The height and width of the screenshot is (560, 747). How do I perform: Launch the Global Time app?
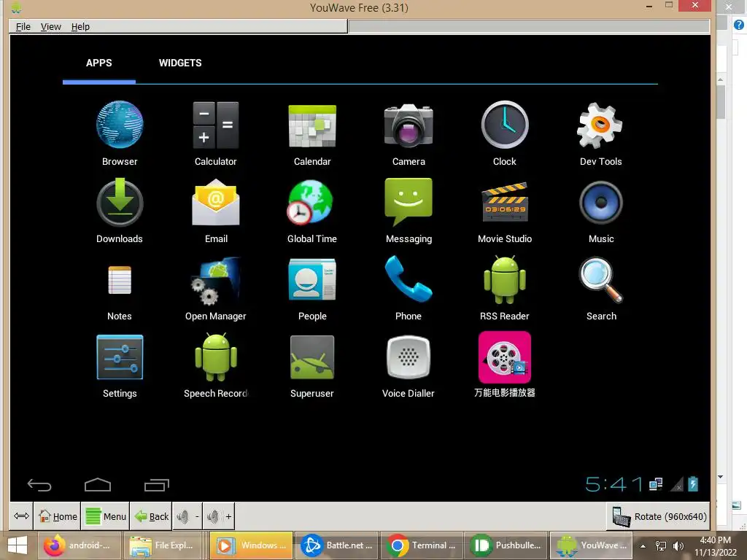(312, 211)
